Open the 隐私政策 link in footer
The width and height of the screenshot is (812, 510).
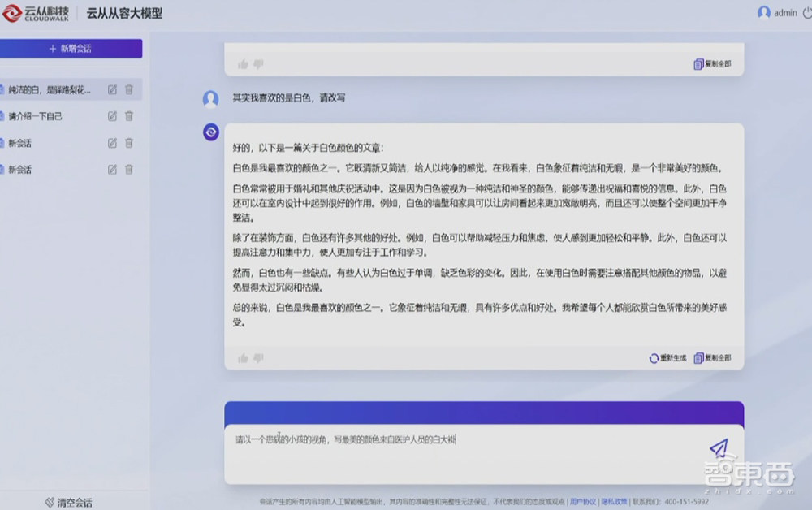pos(613,501)
